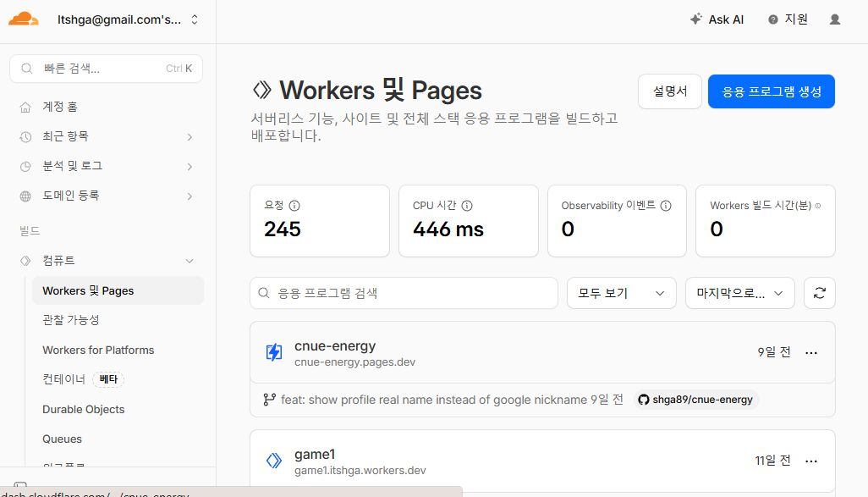Image resolution: width=868 pixels, height=497 pixels.
Task: Click the search magnifier in 빠른 검색
Action: (x=26, y=69)
